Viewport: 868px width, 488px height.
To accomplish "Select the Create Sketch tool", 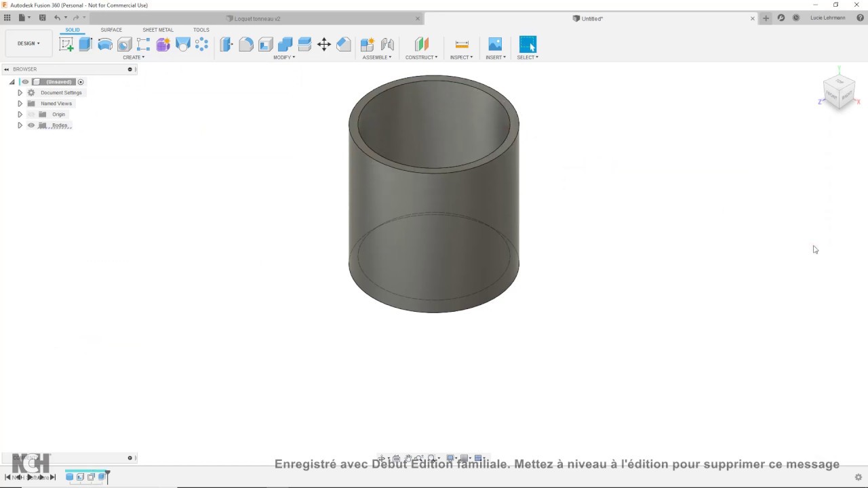I will pyautogui.click(x=66, y=45).
